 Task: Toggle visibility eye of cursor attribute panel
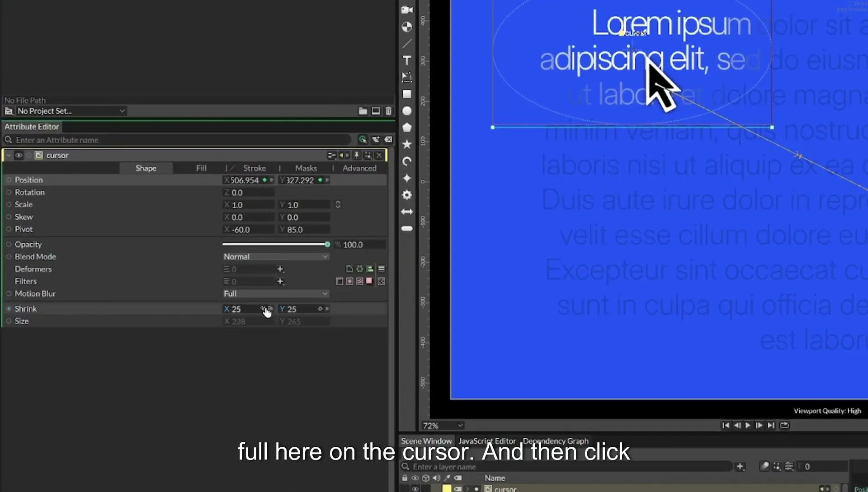19,155
